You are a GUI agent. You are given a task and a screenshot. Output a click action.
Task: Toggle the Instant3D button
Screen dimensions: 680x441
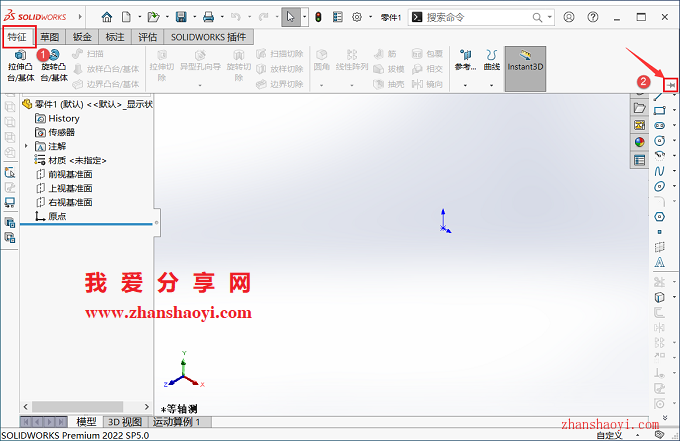click(x=525, y=69)
